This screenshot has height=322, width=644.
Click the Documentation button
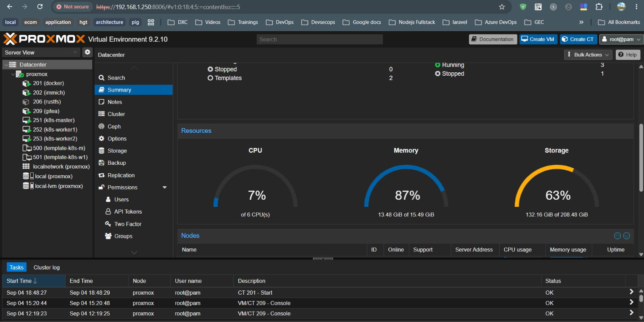pos(493,39)
